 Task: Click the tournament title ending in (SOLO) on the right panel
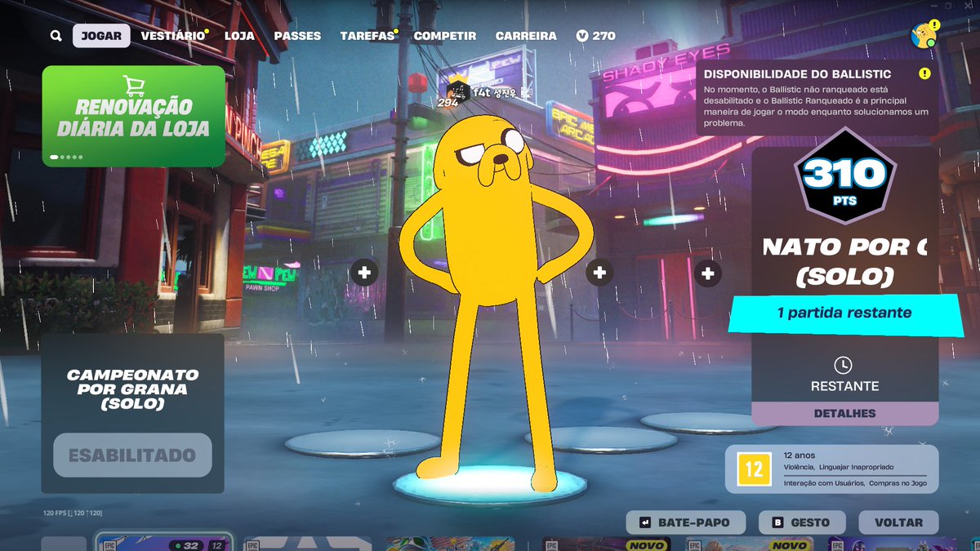point(844,261)
